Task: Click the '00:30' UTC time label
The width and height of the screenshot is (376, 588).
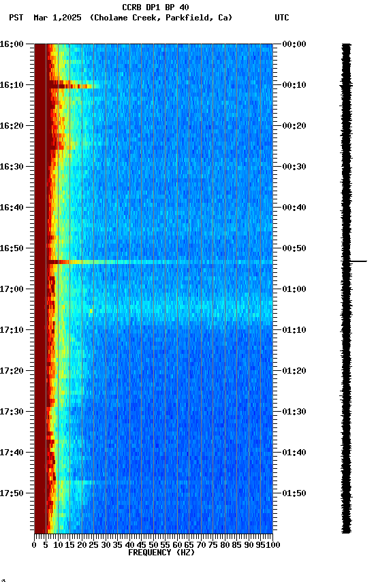Action: (x=294, y=167)
